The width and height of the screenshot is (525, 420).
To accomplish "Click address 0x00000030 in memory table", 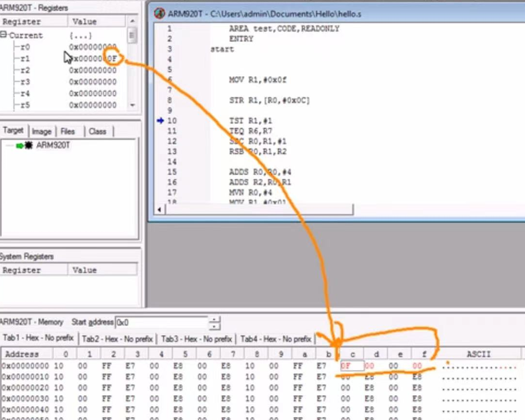I will pos(25,399).
